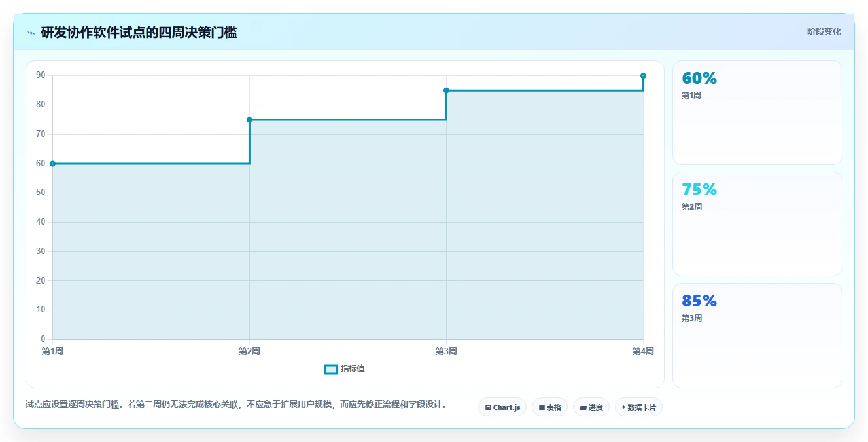Click the 数据卡片 tag

[638, 407]
